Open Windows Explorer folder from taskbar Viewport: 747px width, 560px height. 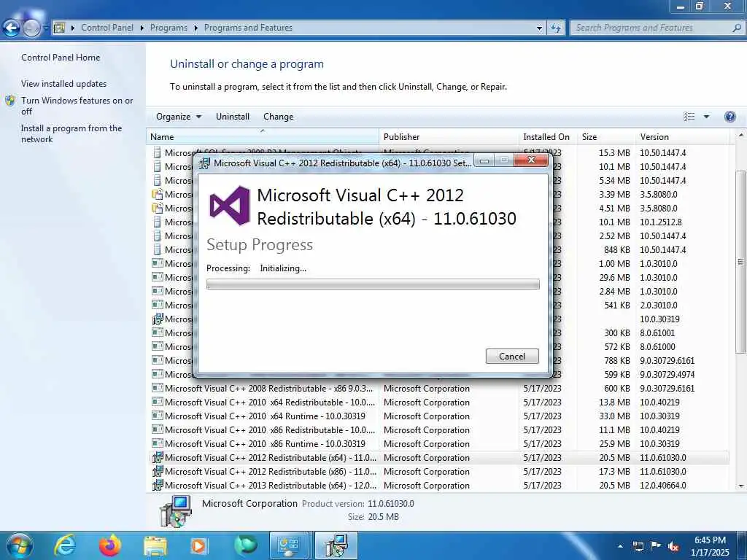tap(155, 545)
